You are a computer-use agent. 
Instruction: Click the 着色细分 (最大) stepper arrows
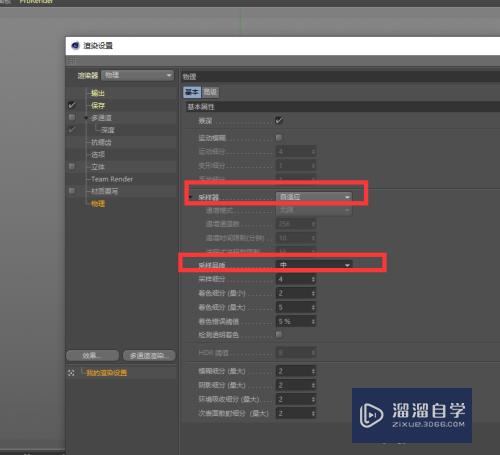[x=313, y=307]
